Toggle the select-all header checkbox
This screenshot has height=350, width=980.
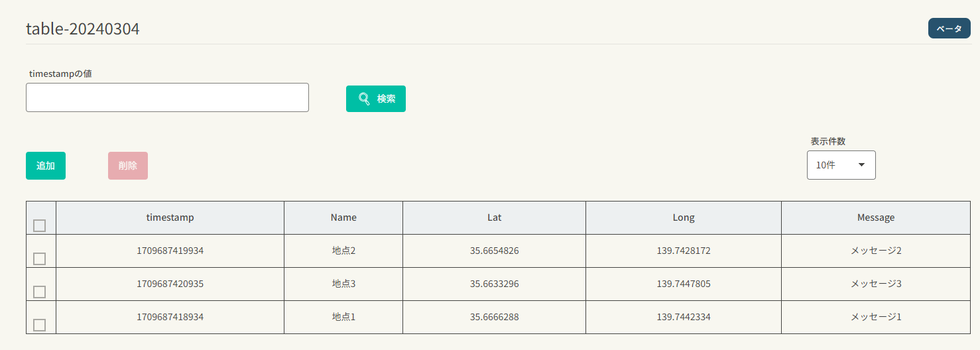tap(40, 225)
